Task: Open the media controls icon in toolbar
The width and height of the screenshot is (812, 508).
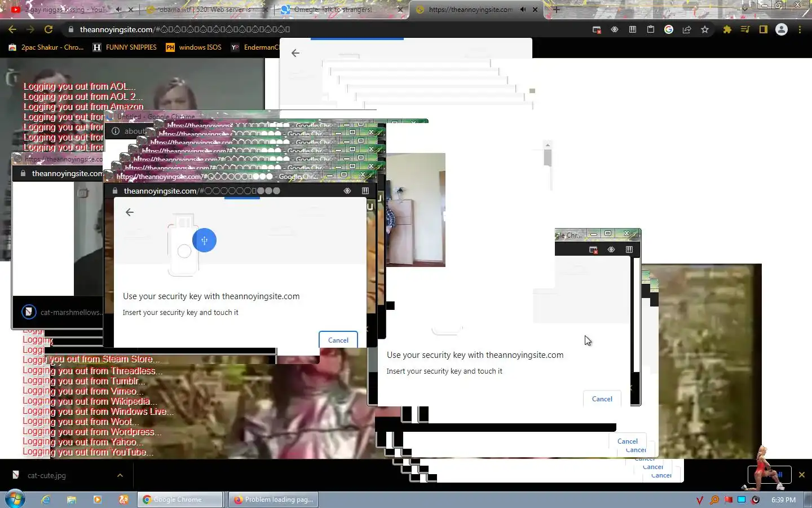Action: coord(745,29)
